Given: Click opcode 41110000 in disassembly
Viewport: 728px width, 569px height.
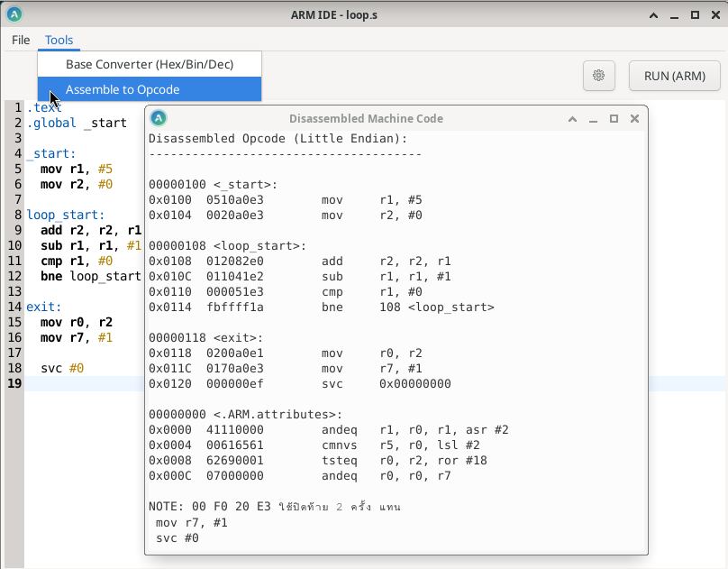Looking at the screenshot, I should pyautogui.click(x=235, y=429).
